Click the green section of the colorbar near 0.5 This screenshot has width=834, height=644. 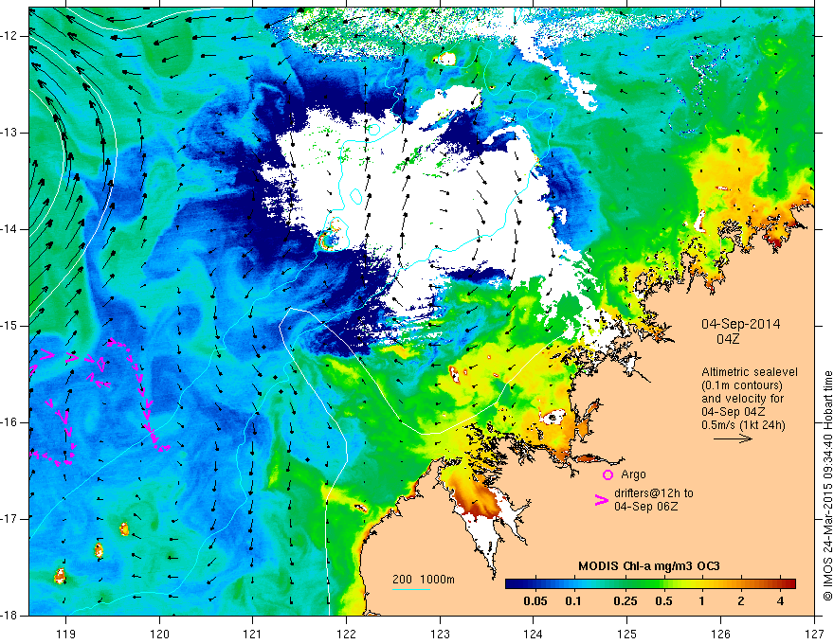[x=660, y=584]
